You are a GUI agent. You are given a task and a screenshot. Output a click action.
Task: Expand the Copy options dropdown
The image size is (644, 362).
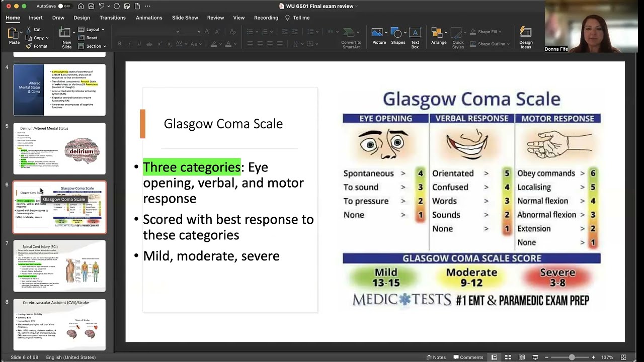(47, 38)
